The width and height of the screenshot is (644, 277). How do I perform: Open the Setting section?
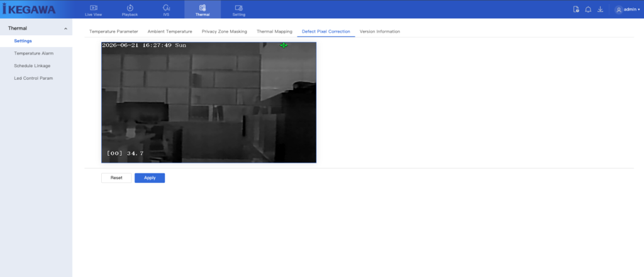point(238,10)
